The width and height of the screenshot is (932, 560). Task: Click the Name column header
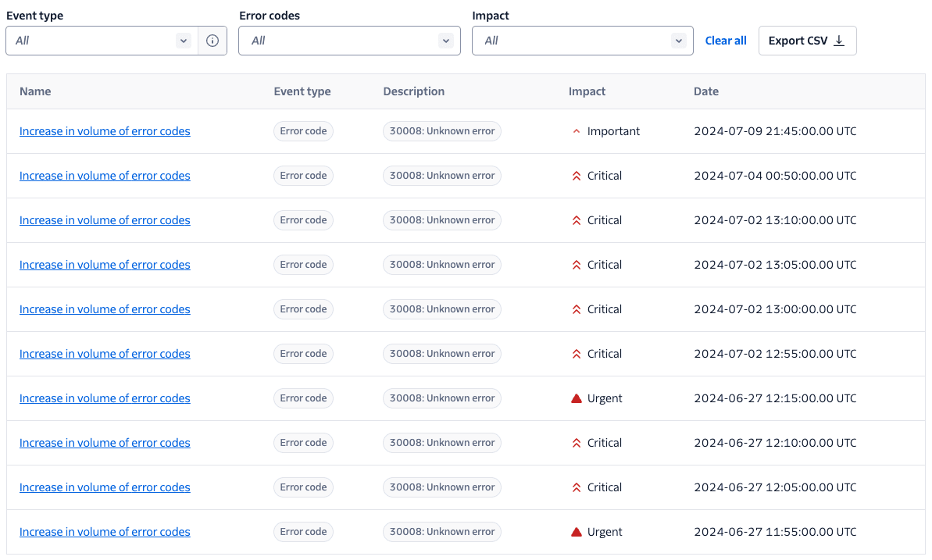35,91
